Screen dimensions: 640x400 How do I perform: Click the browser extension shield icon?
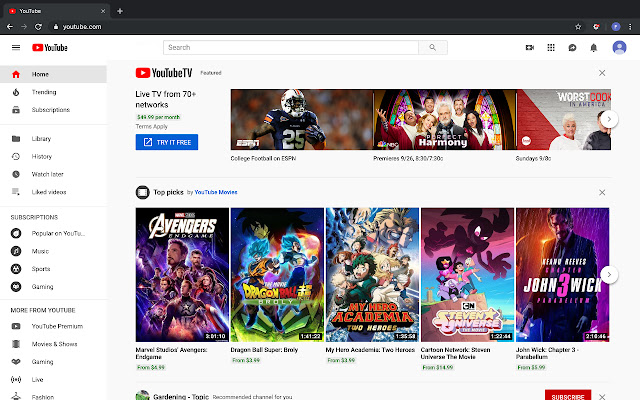pyautogui.click(x=596, y=27)
